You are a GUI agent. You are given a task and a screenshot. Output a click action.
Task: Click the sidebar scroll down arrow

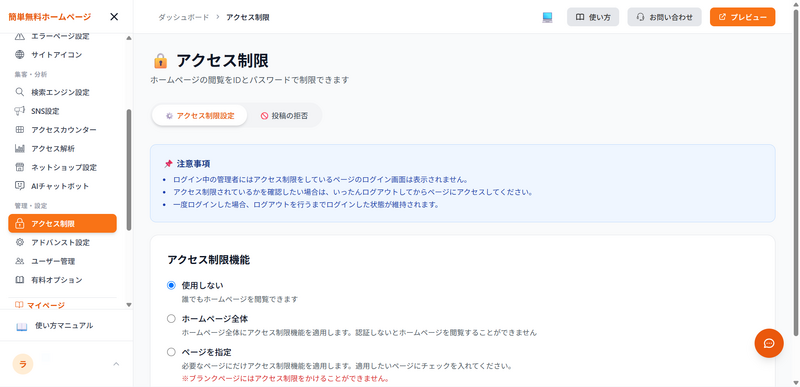(129, 305)
